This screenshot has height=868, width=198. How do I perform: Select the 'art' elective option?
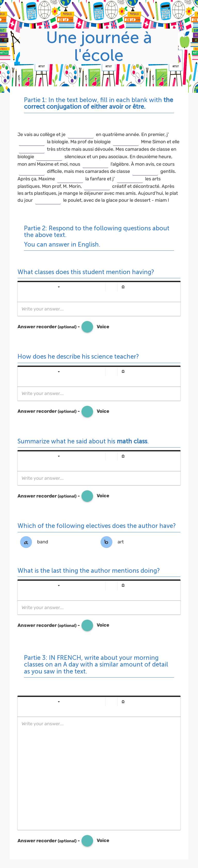tap(106, 542)
